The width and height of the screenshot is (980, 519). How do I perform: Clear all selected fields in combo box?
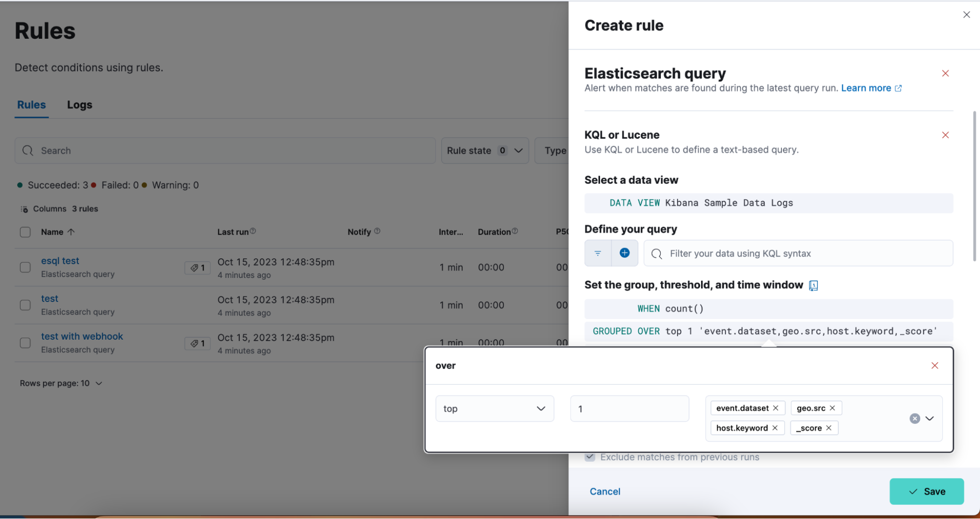tap(914, 419)
